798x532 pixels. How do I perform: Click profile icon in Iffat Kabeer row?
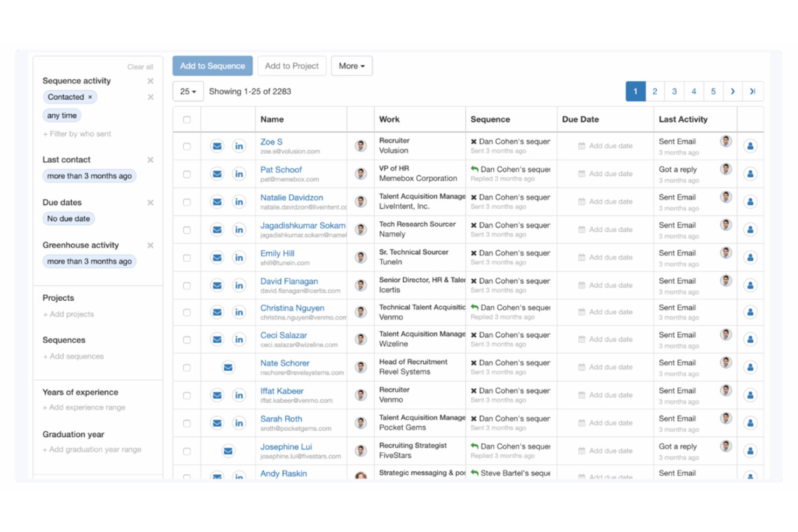click(750, 395)
